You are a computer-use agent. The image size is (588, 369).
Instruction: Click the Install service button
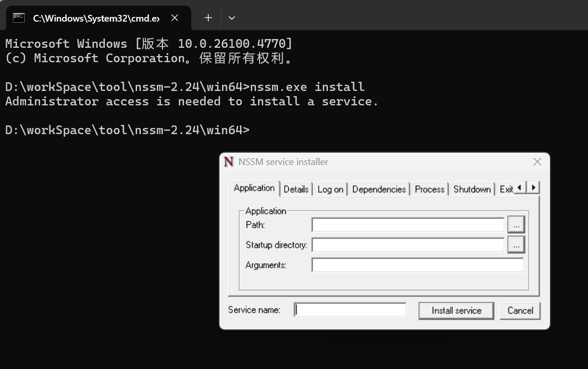456,310
